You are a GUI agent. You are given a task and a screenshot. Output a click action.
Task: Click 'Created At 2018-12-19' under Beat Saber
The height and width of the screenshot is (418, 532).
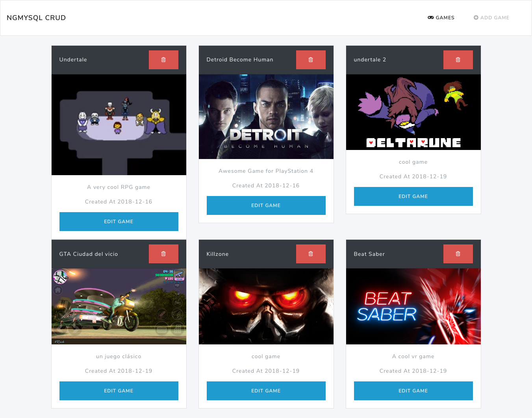[x=413, y=371]
